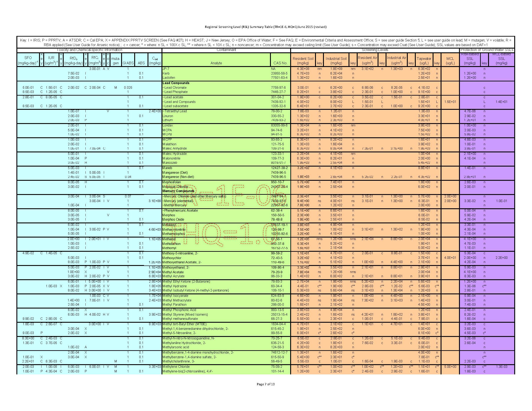Click the 4.0E+01 MCL value for Methoxychlor
The image size is (532, 411).
click(x=450, y=258)
